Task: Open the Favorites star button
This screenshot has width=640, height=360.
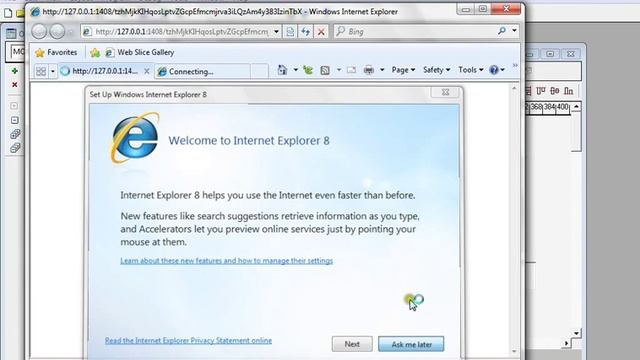Action: [x=56, y=52]
